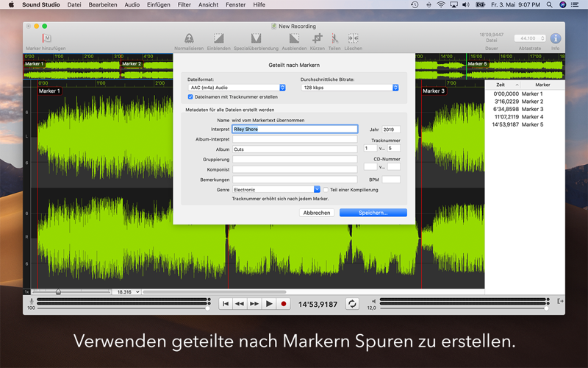Open the Genre Electronic combo box
This screenshot has height=368, width=588.
pos(276,190)
